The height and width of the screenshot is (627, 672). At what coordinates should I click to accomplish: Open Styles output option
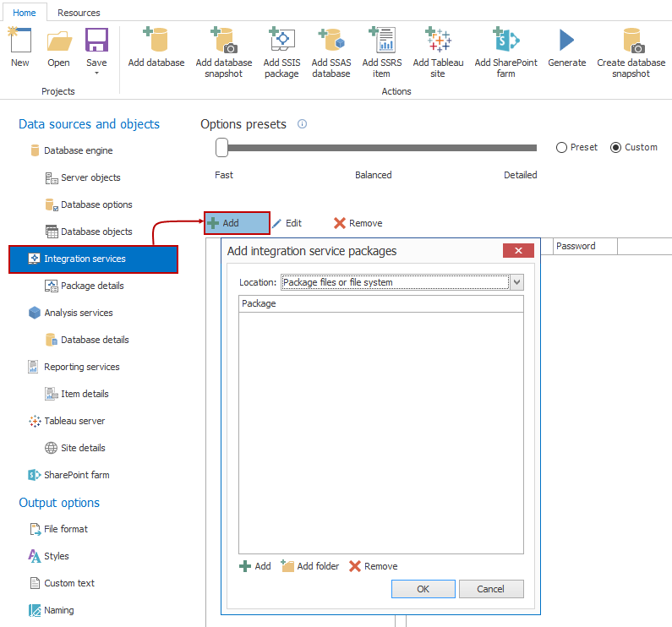click(x=48, y=556)
